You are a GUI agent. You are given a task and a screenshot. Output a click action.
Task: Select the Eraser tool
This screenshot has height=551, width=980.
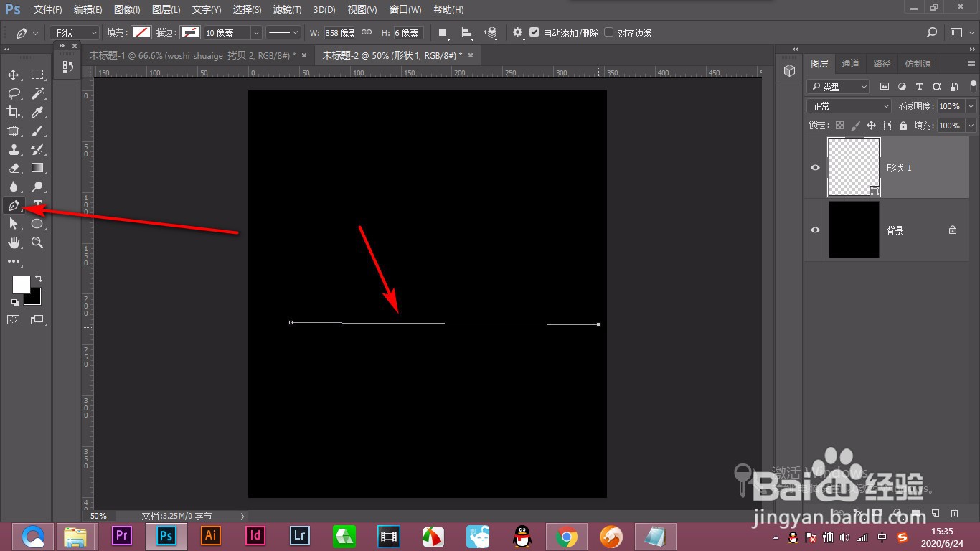(x=14, y=168)
